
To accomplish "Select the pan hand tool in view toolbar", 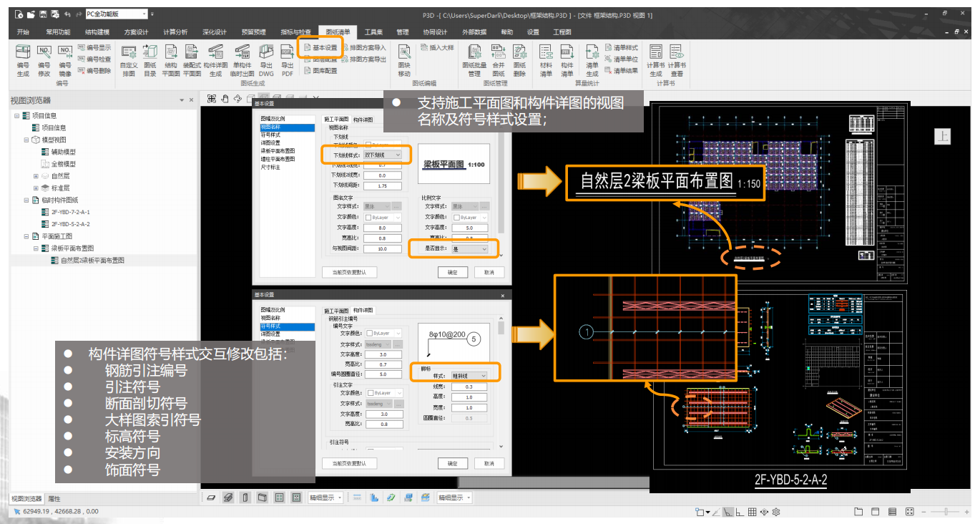I will tap(225, 99).
